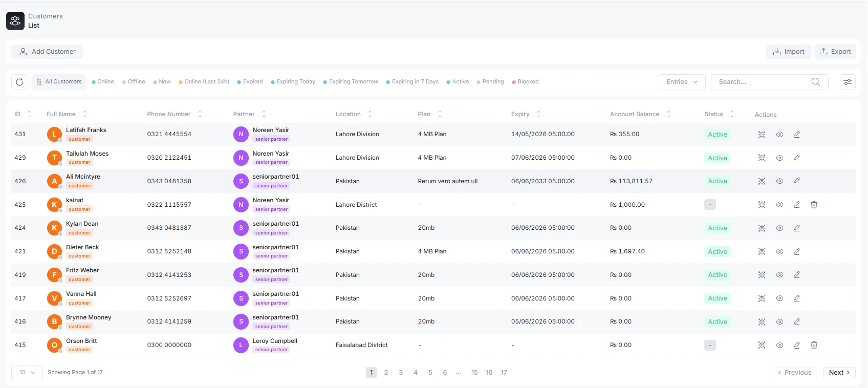Image resolution: width=868 pixels, height=388 pixels.
Task: Filter customers by Online status
Action: [103, 82]
